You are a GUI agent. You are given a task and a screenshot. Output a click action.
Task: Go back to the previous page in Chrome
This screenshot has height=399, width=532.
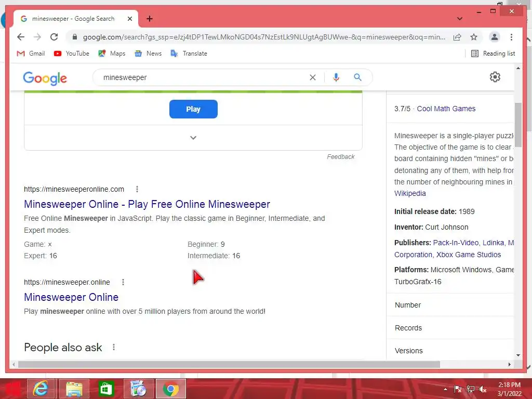coord(21,37)
